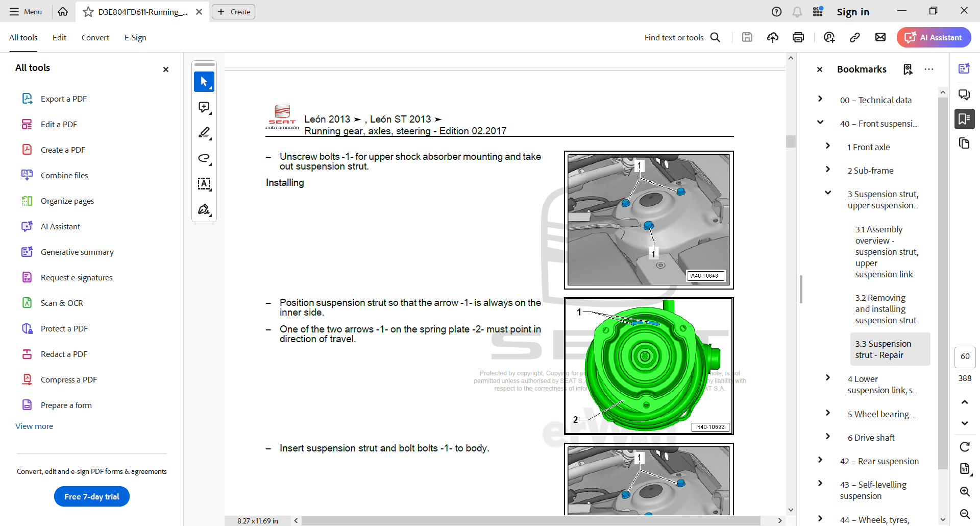This screenshot has width=980, height=526.
Task: Pick the freehand draw lasso tool
Action: pyautogui.click(x=204, y=158)
